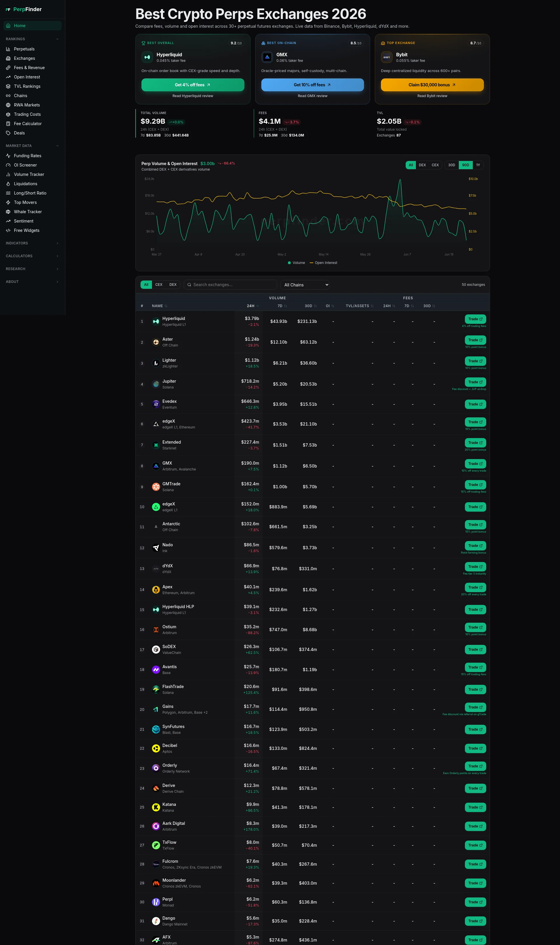Open the Free Widgets code icon

(x=8, y=230)
